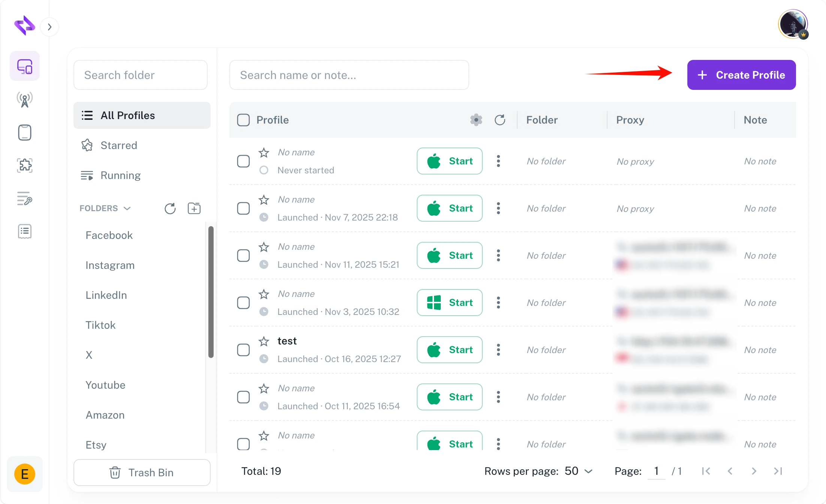The width and height of the screenshot is (826, 504).
Task: Click the mobile device sidebar icon
Action: [x=25, y=133]
